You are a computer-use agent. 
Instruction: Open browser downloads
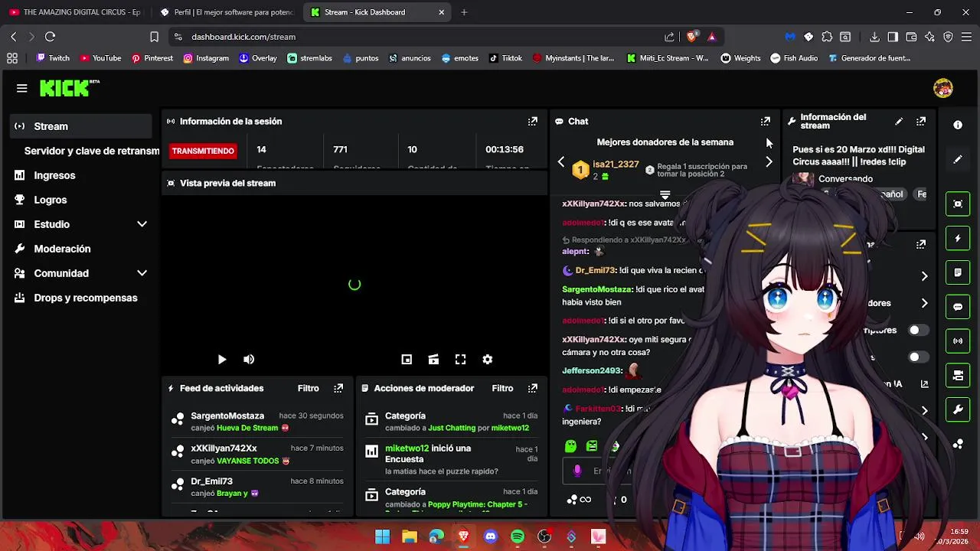coord(874,37)
